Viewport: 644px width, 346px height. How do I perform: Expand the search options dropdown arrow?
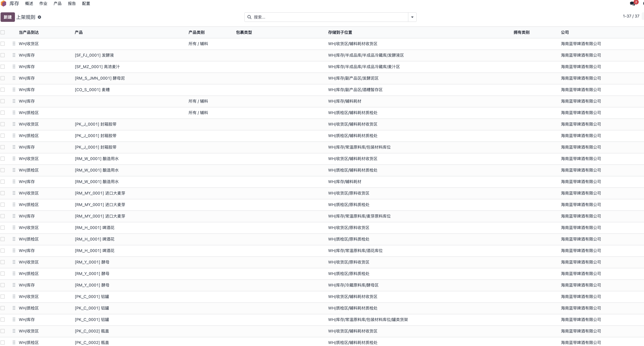coord(412,17)
